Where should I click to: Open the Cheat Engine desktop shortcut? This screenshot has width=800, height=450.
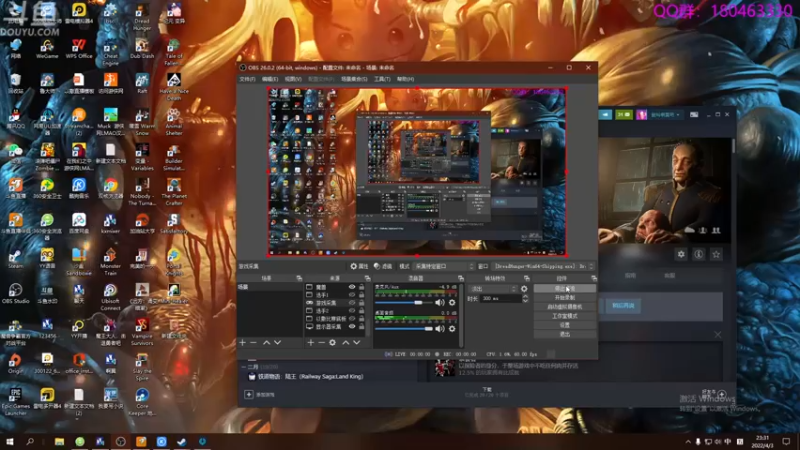110,52
